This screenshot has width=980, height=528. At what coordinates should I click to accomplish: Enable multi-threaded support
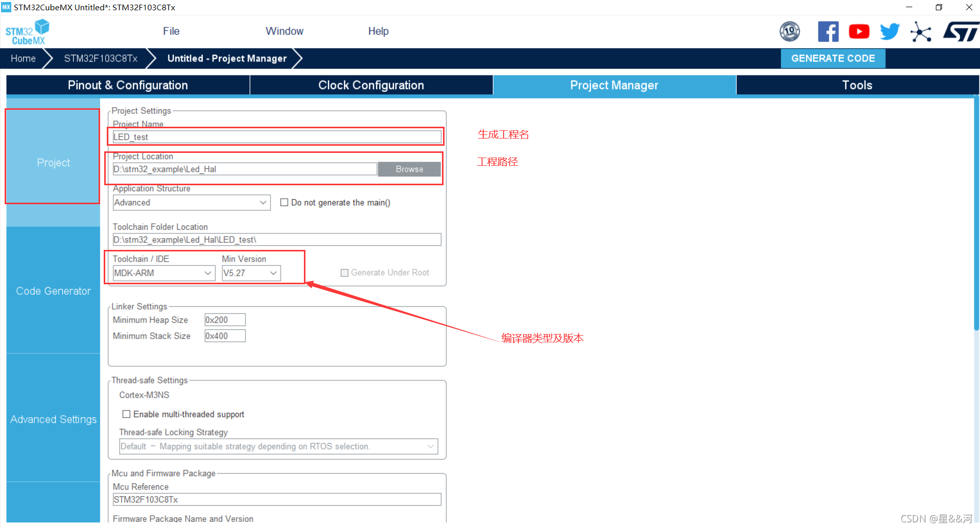tap(126, 414)
